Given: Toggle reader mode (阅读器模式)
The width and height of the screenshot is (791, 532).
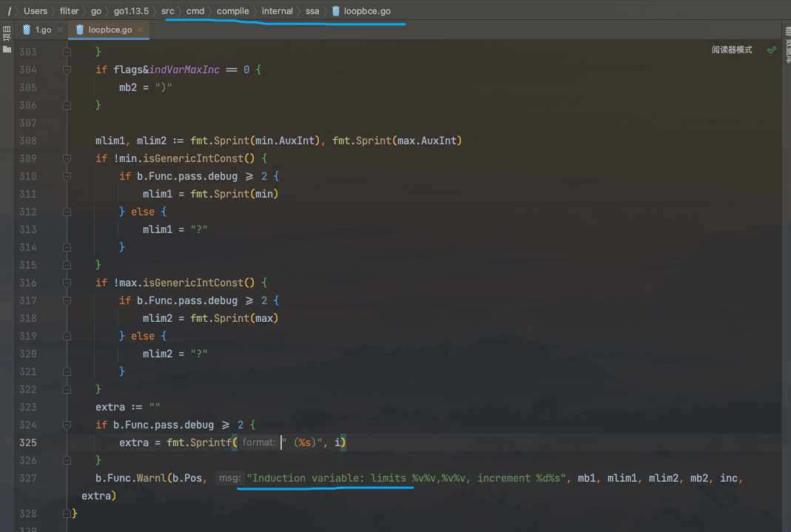Looking at the screenshot, I should tap(732, 50).
